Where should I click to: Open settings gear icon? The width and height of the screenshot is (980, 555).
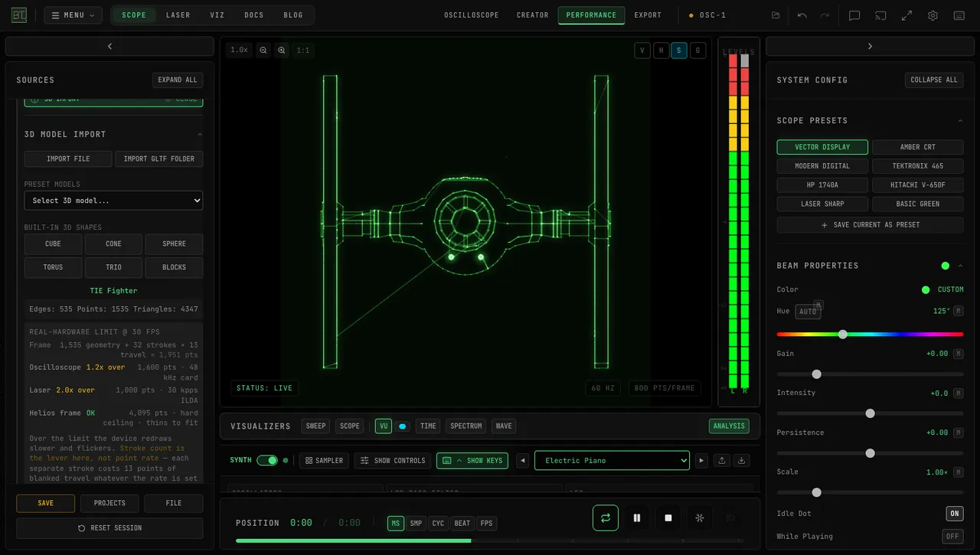[x=933, y=15]
